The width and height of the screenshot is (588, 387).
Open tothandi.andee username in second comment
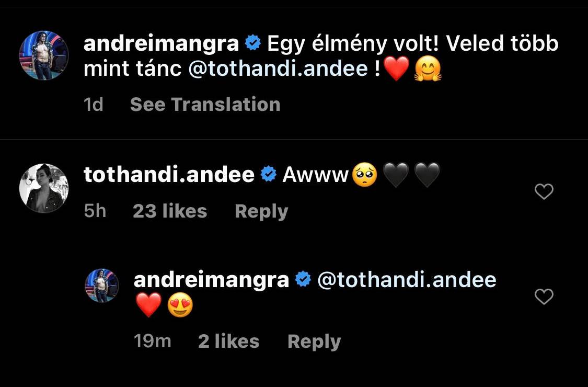169,175
